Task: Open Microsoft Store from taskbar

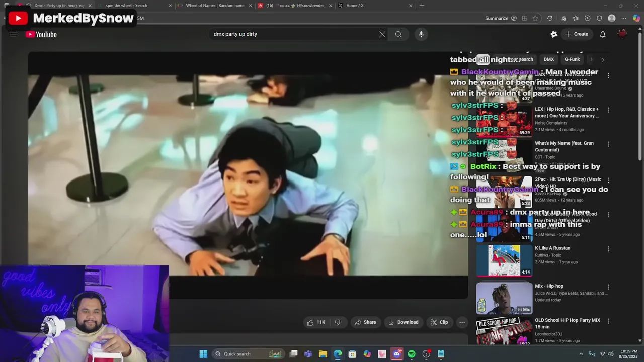Action: pos(352,354)
